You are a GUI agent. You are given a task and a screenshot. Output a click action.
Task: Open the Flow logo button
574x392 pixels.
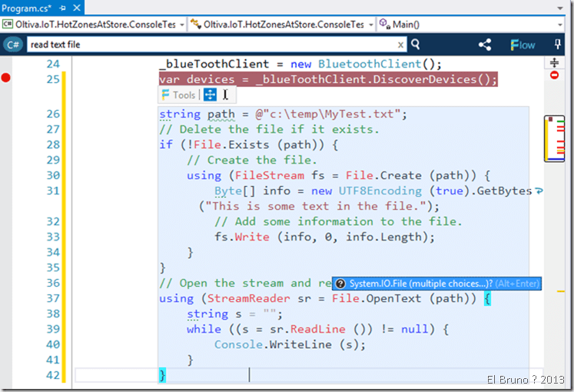coord(523,45)
